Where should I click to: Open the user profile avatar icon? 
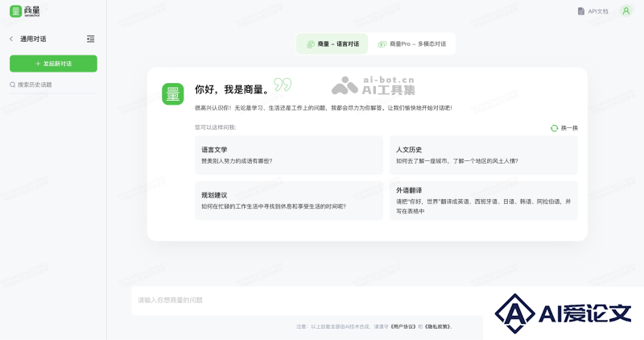click(x=626, y=11)
